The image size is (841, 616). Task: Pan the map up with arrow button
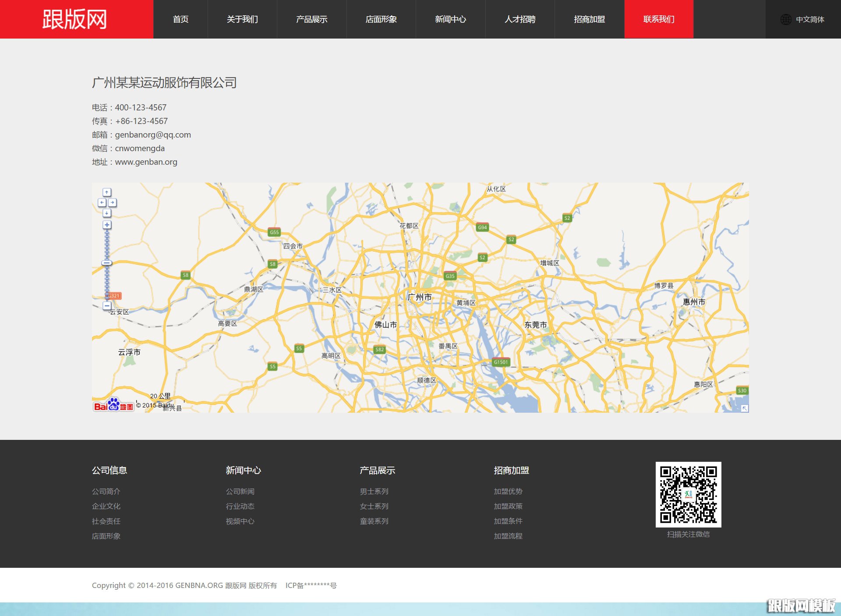(107, 192)
